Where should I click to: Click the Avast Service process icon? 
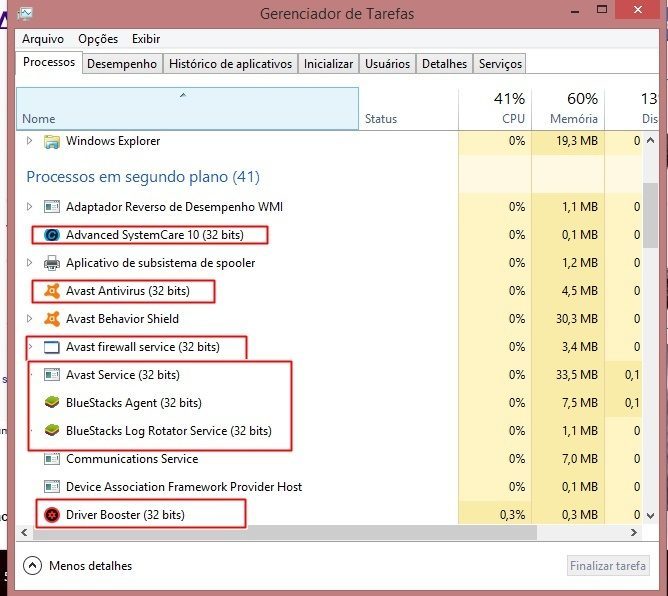[52, 375]
